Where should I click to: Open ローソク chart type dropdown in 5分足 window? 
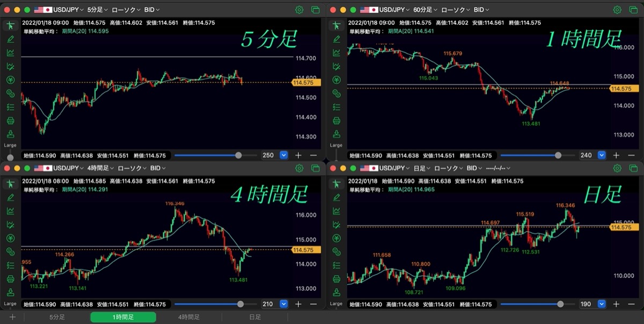[x=127, y=10]
